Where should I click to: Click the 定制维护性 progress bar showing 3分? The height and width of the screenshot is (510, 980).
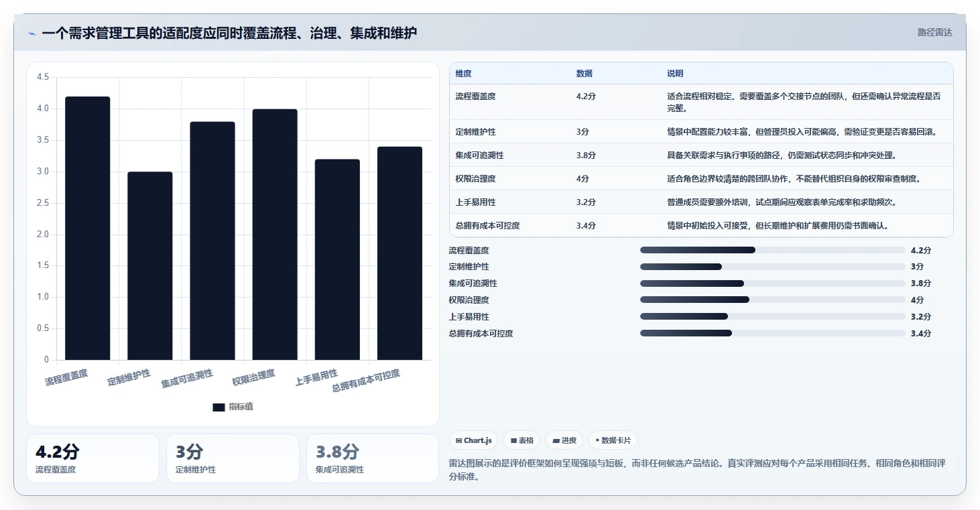point(773,267)
